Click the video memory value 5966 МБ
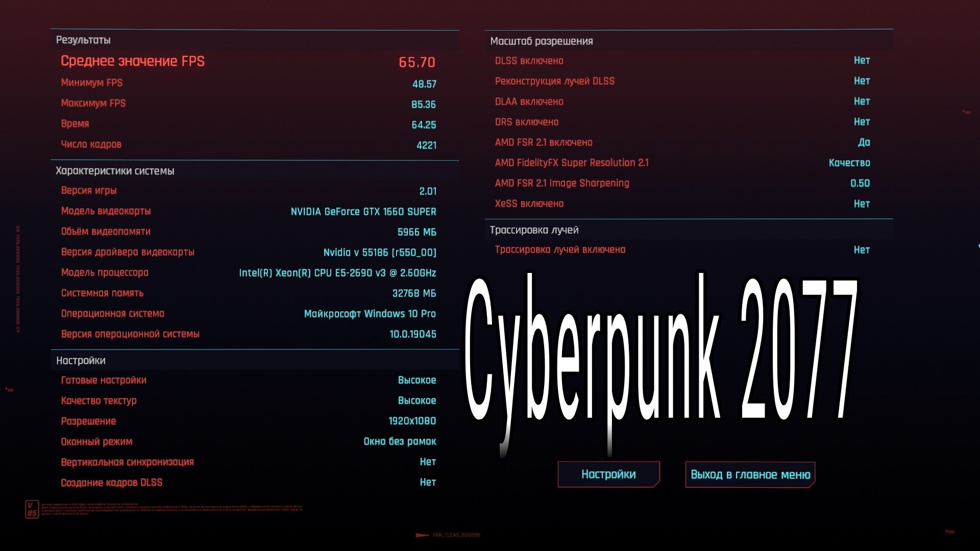This screenshot has height=551, width=980. coord(417,232)
